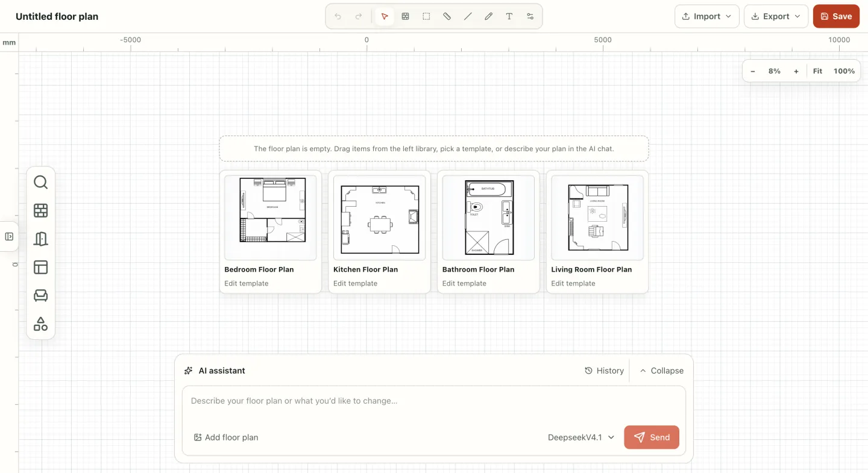Screen dimensions: 868x473
Task: Open AI assistant History
Action: (604, 371)
